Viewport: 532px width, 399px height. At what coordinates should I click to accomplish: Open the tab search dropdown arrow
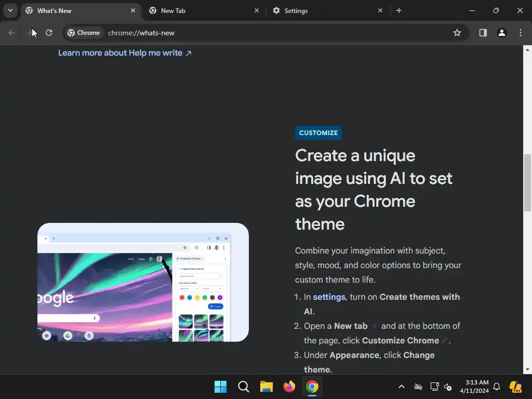10,10
